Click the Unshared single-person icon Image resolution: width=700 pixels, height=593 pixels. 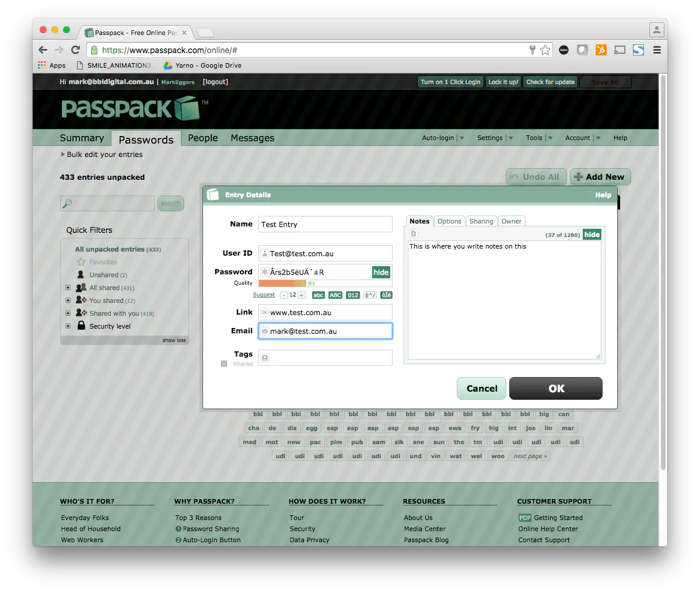tap(80, 274)
